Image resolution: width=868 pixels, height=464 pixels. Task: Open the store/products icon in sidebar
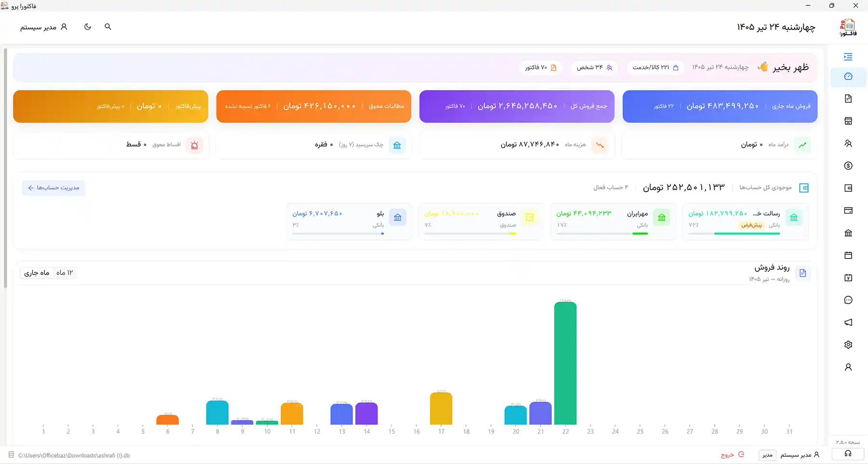(848, 121)
